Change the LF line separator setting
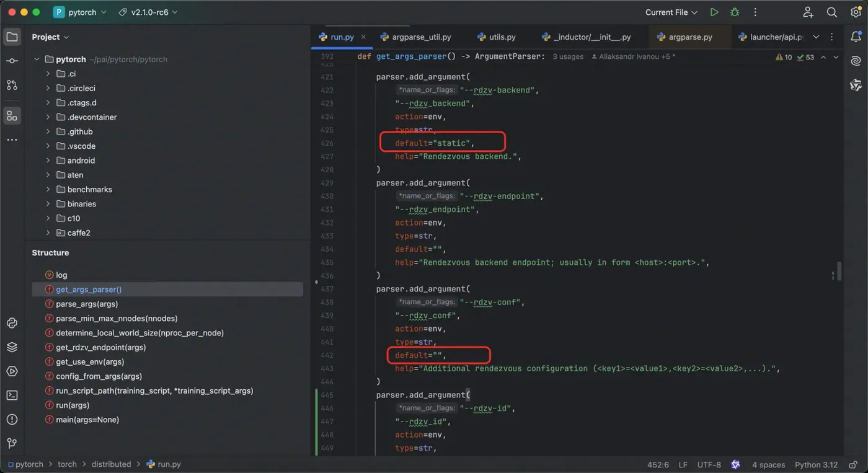 click(x=683, y=464)
